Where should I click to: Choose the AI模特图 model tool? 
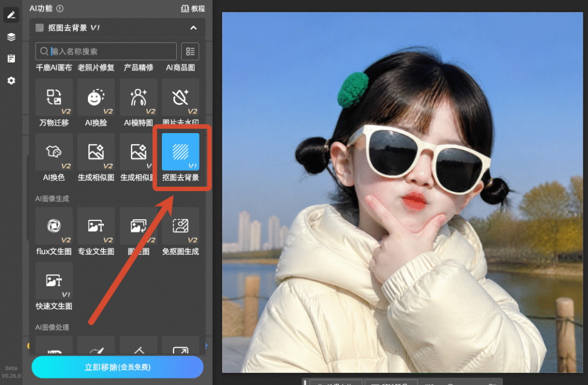[138, 98]
